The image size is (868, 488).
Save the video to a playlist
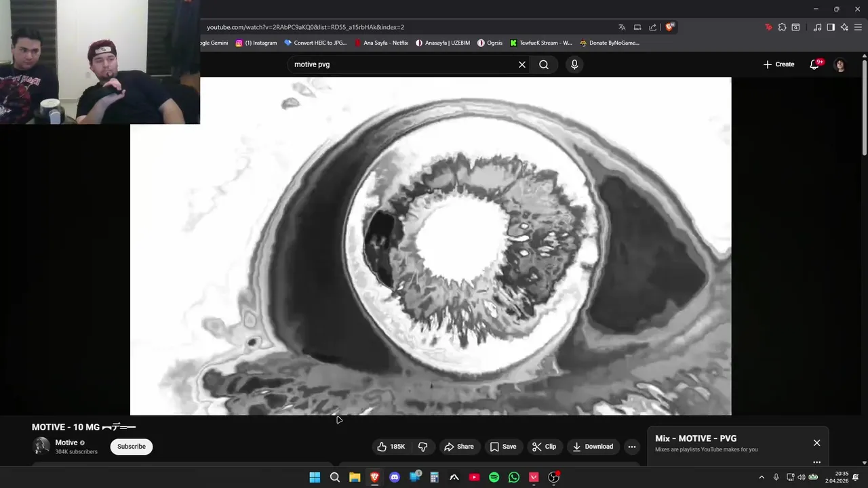click(x=503, y=447)
